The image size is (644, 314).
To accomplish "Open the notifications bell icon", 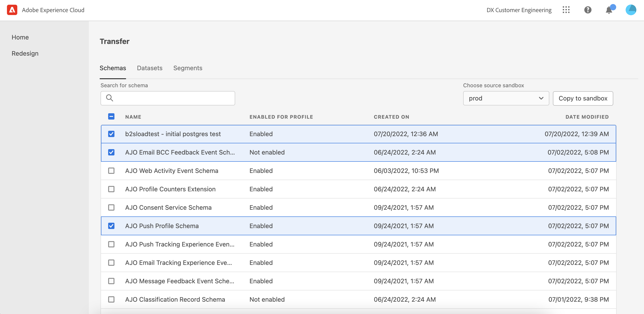I will point(609,10).
